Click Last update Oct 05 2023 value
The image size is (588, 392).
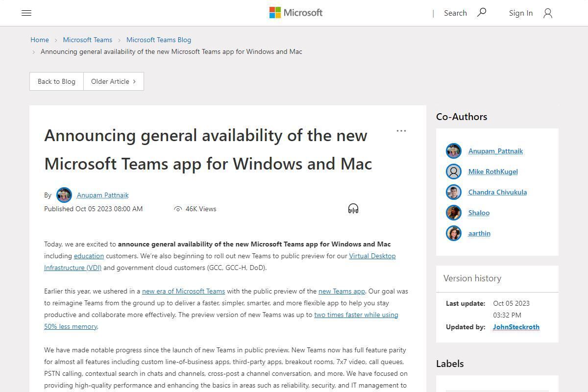[x=511, y=309]
